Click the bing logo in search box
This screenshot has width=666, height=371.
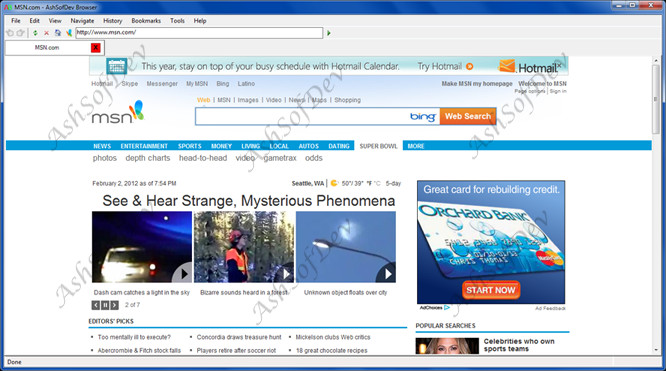423,116
